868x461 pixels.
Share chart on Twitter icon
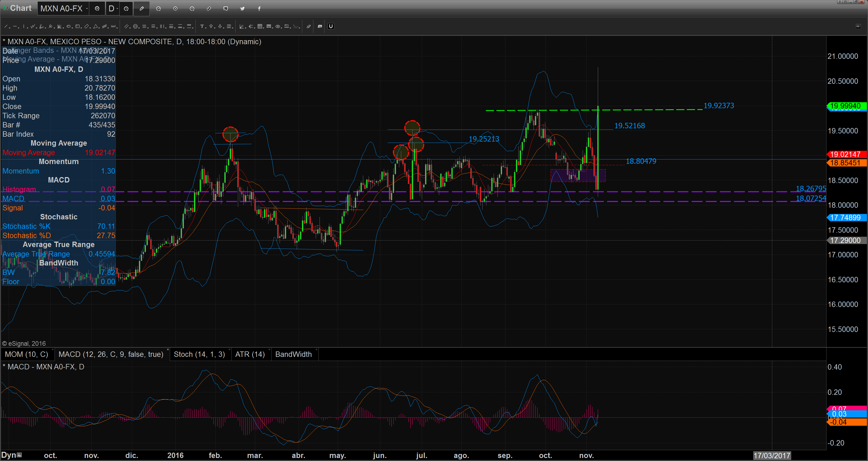[x=242, y=9]
